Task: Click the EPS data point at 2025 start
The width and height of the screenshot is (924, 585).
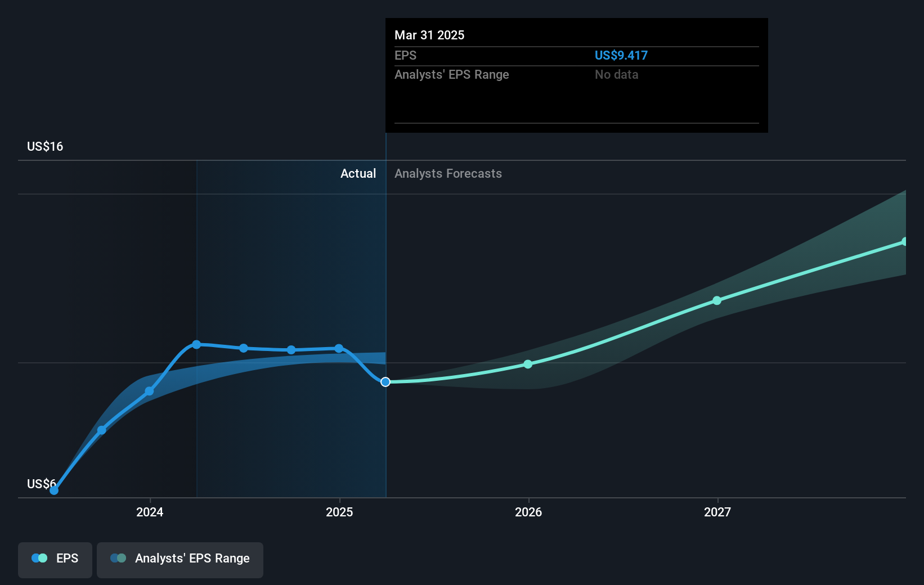Action: click(339, 348)
